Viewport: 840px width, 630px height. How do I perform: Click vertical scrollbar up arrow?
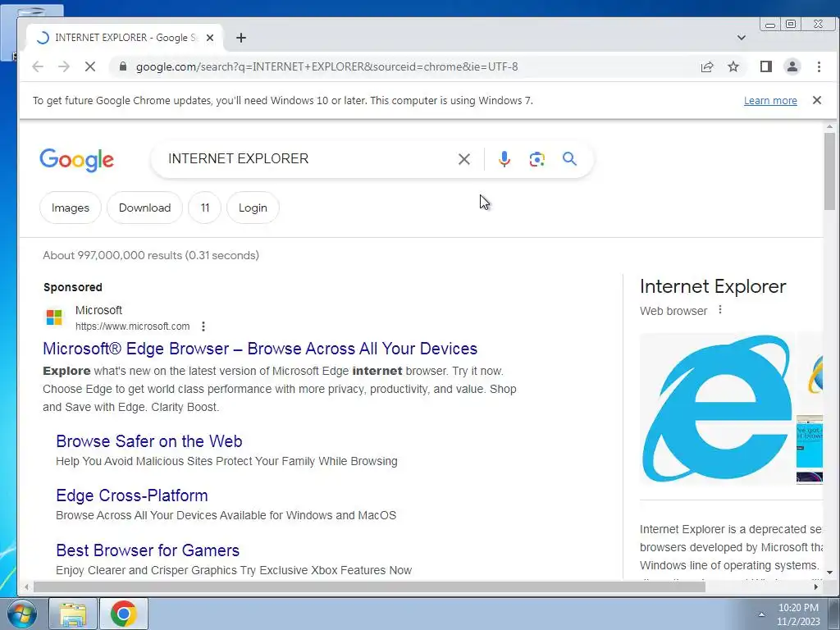(829, 126)
